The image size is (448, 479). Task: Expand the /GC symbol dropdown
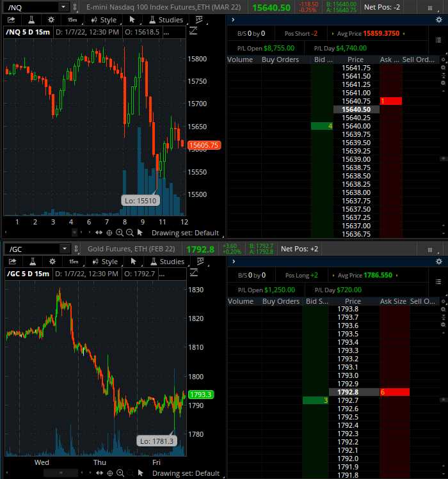tap(62, 249)
